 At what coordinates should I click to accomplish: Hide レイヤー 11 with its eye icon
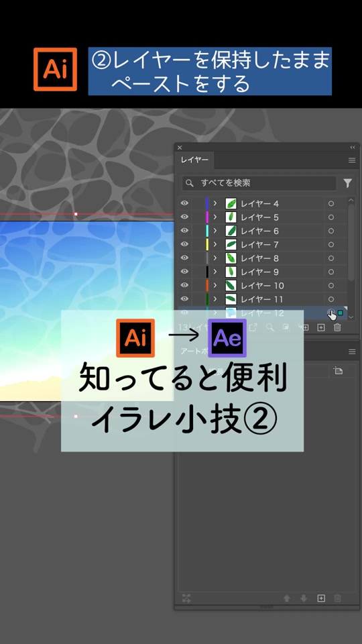click(185, 299)
